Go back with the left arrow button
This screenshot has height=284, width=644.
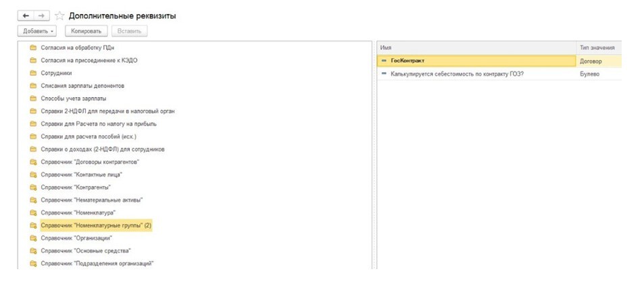pyautogui.click(x=26, y=16)
